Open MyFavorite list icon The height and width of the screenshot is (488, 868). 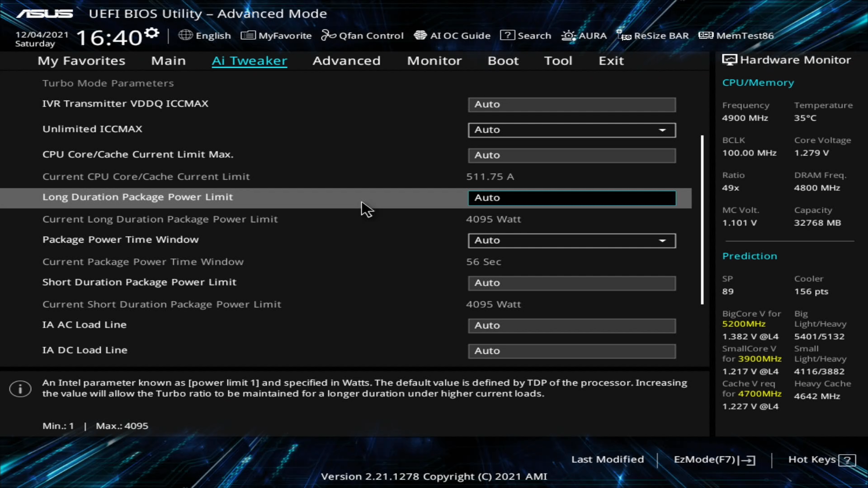coord(248,35)
